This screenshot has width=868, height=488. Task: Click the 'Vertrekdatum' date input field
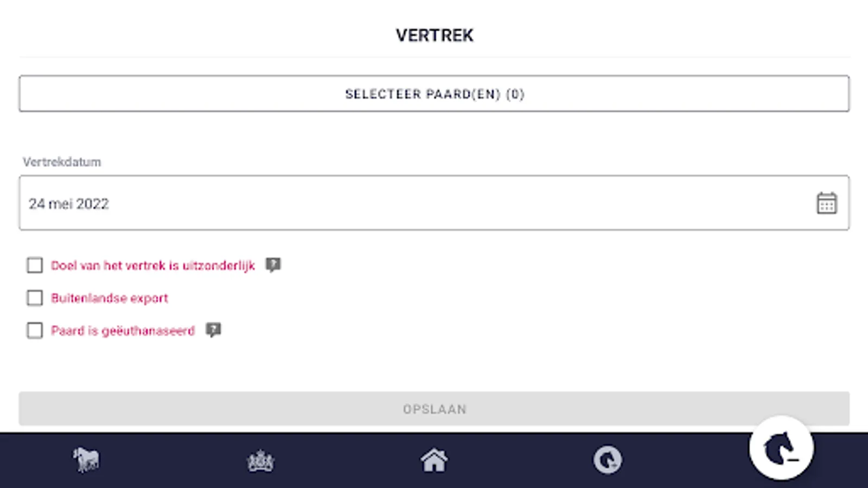412,203
